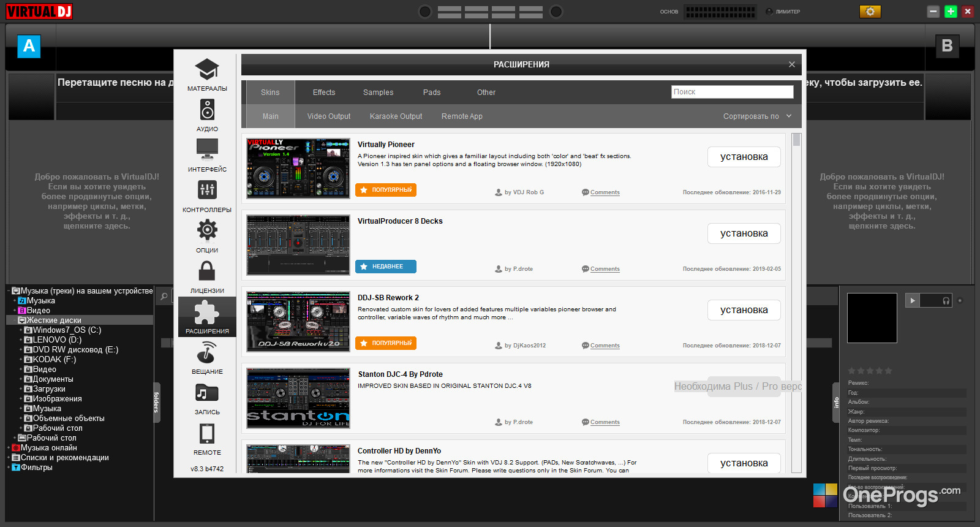The image size is (980, 527).
Task: Switch to the Samples tab
Action: click(379, 93)
